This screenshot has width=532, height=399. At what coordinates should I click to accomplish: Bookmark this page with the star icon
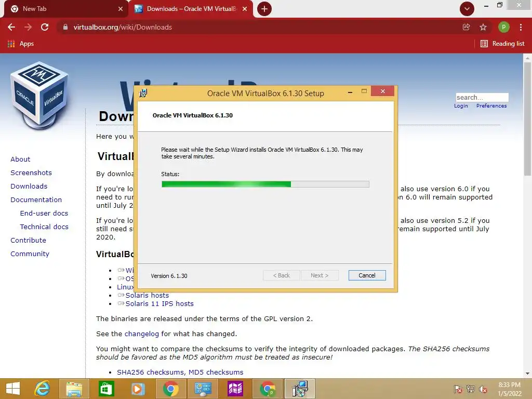click(x=483, y=27)
